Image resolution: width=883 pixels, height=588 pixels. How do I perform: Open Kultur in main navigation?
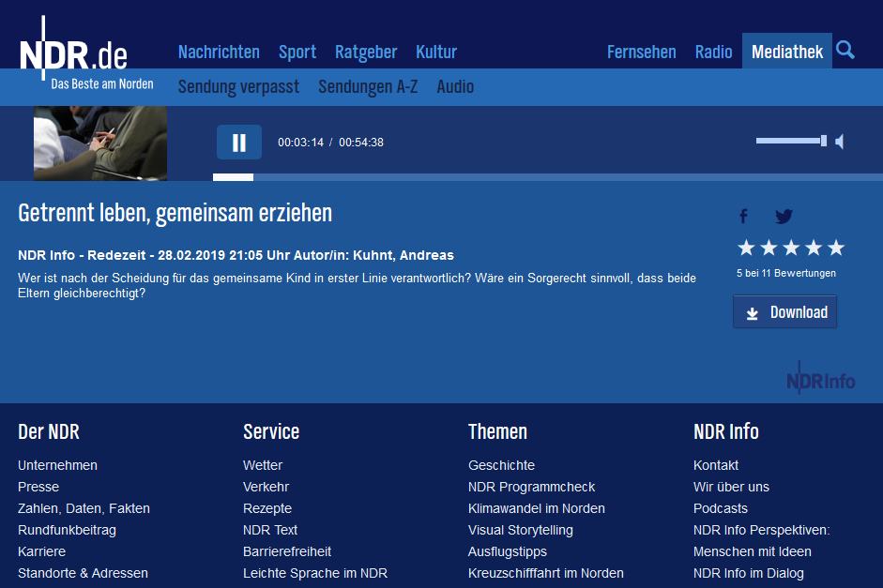(436, 52)
